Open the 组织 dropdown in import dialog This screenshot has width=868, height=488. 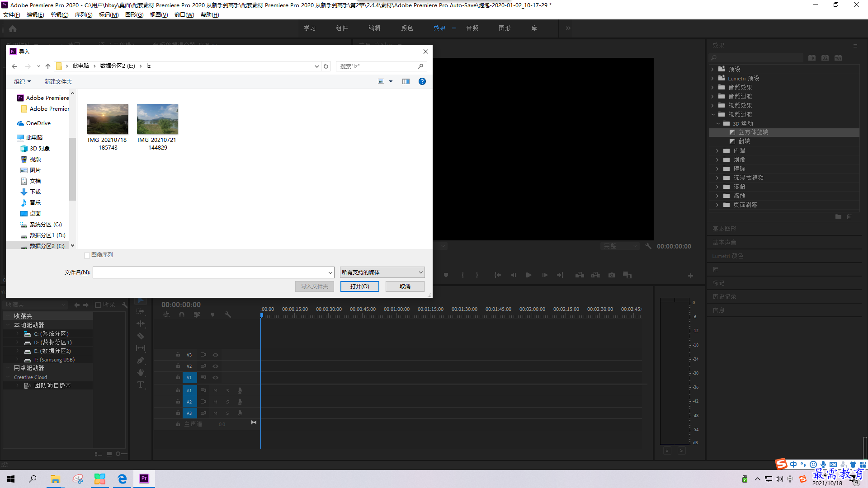click(23, 81)
